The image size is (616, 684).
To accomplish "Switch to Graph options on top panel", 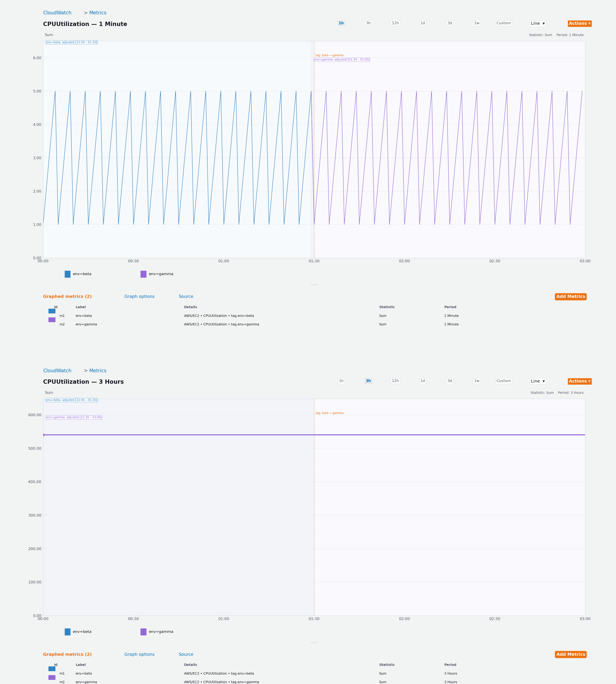I will coord(139,296).
